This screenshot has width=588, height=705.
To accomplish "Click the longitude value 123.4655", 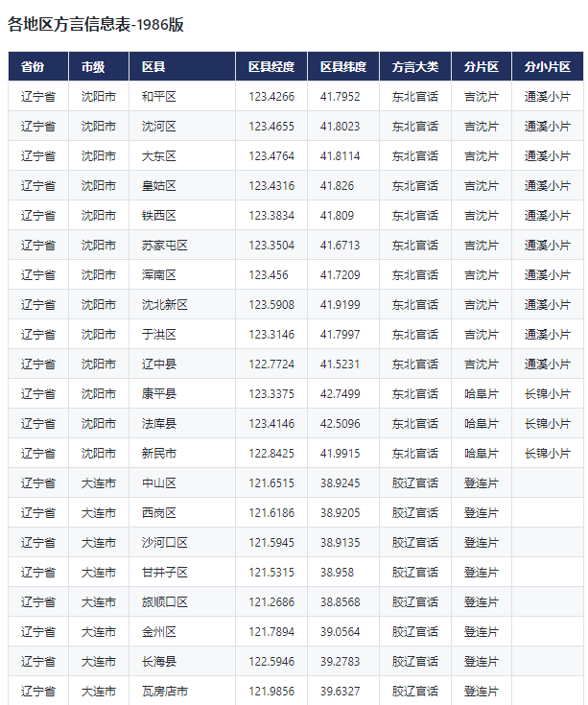I will (271, 127).
